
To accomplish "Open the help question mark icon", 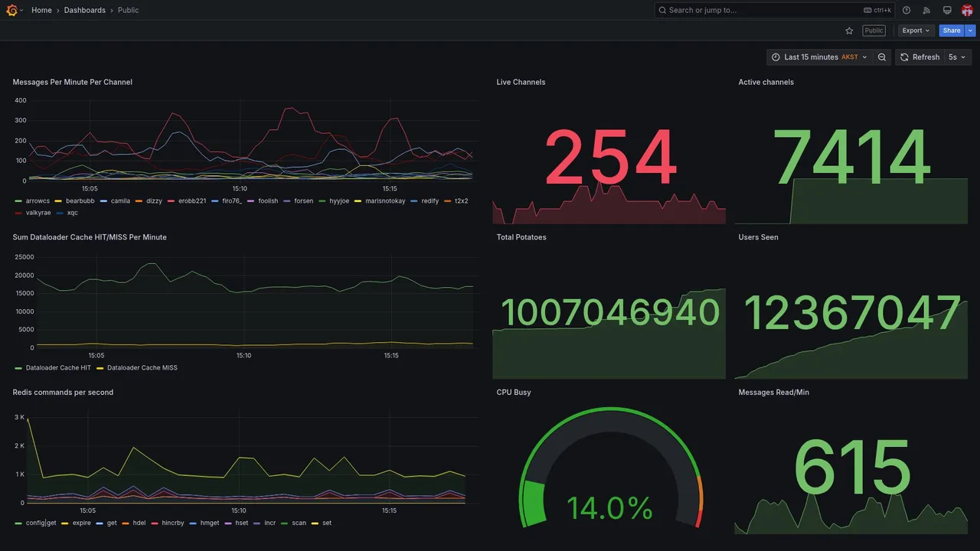I will click(x=906, y=10).
